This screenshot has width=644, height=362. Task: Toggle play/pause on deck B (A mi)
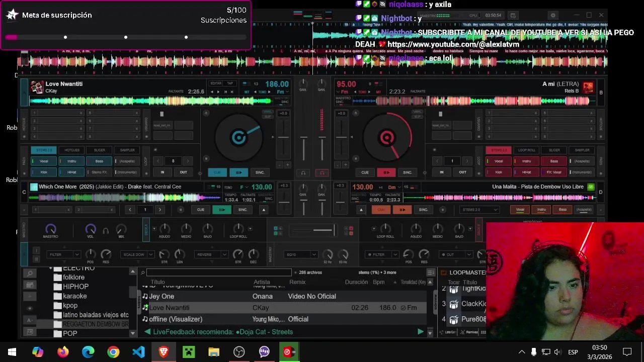click(386, 172)
